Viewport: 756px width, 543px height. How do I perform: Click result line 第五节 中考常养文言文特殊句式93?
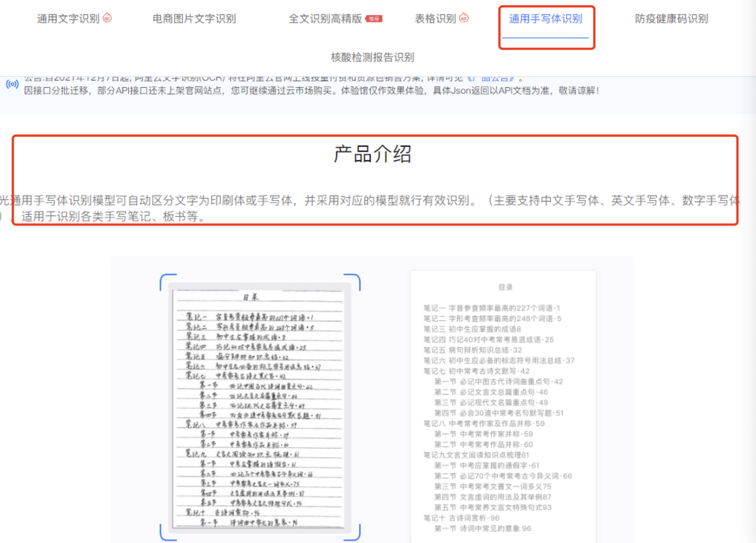[493, 507]
